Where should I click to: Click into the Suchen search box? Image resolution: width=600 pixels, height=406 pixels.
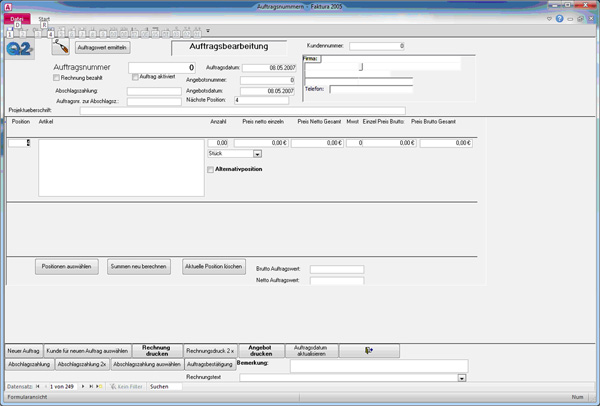point(165,386)
